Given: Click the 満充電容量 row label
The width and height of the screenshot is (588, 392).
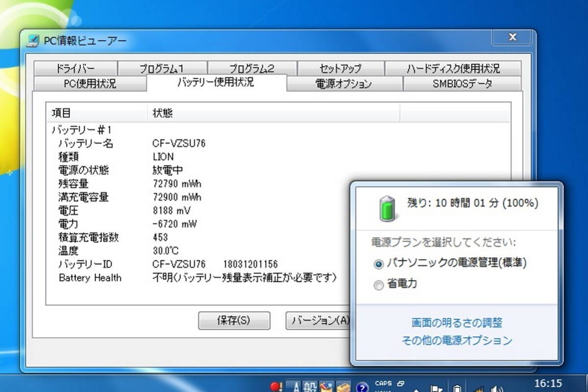Looking at the screenshot, I should (x=83, y=197).
